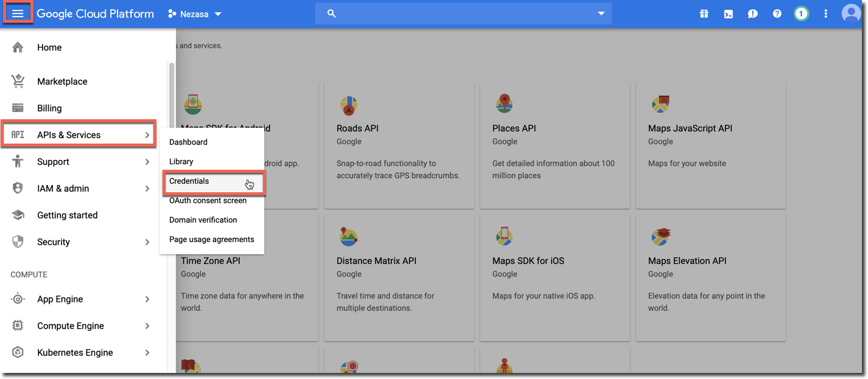Image resolution: width=868 pixels, height=379 pixels.
Task: Activate Cloud Shell terminal icon
Action: tap(729, 13)
